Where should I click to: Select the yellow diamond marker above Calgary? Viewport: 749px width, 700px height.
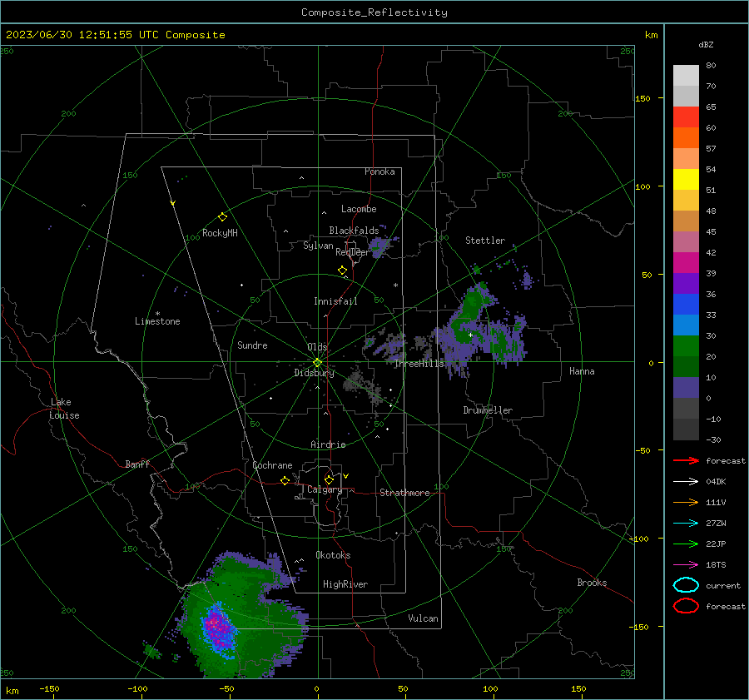point(329,479)
